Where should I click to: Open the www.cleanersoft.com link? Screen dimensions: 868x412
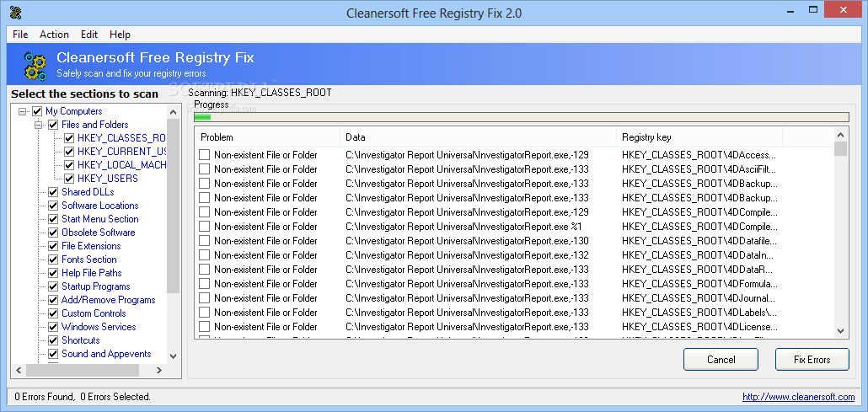(x=798, y=397)
